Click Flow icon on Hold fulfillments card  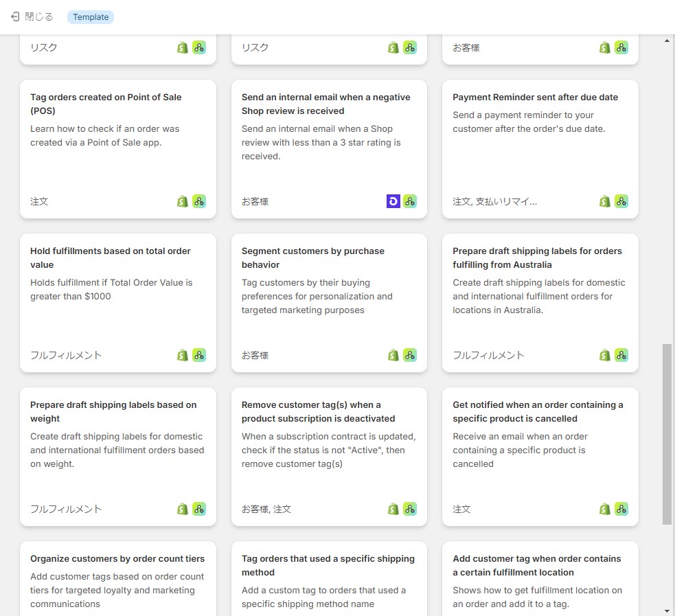[x=199, y=355]
